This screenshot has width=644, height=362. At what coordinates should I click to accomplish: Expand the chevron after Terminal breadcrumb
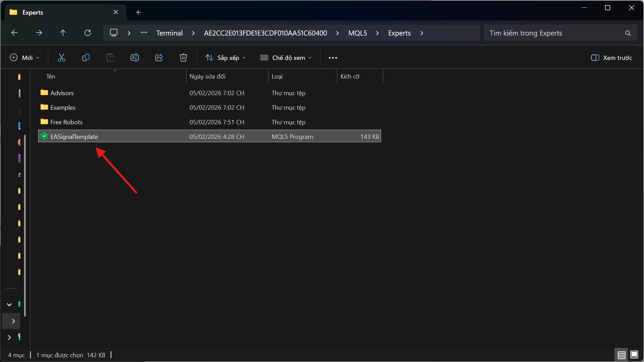(x=193, y=33)
